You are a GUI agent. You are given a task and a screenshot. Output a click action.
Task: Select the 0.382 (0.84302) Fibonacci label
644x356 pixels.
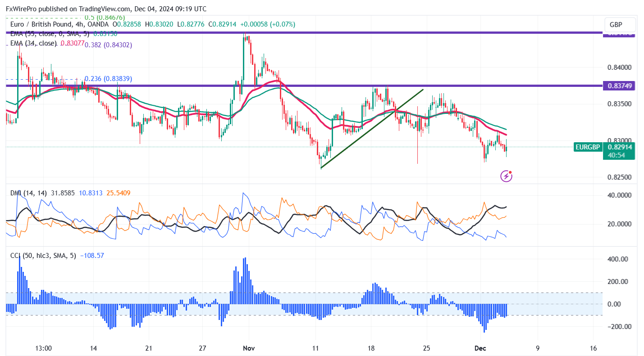108,45
